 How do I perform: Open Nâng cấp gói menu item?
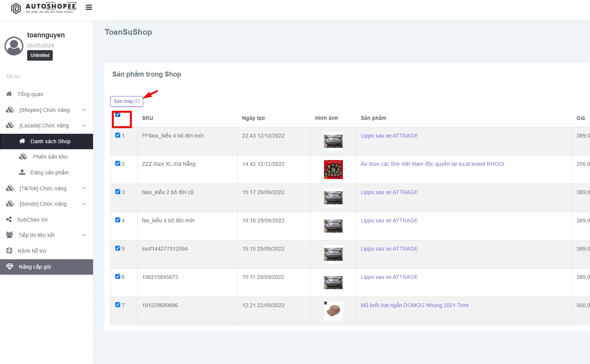click(x=46, y=267)
